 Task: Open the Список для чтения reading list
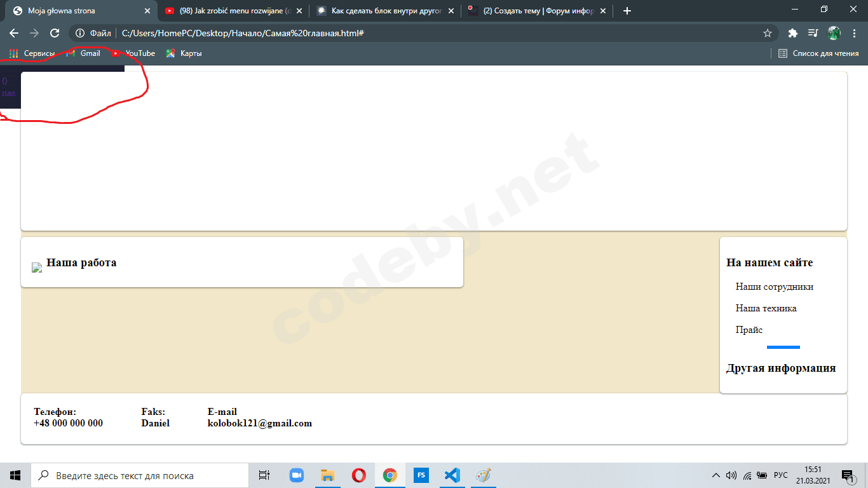tap(818, 53)
